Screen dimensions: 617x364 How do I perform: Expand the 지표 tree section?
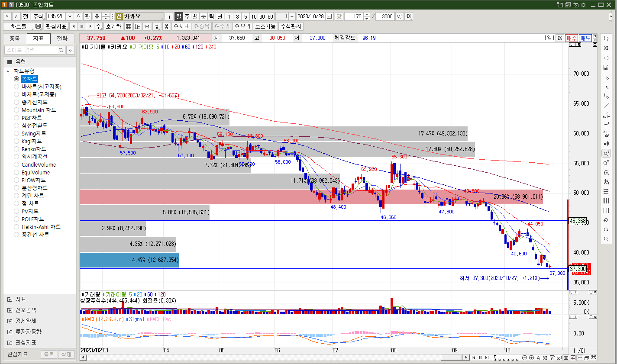(x=10, y=299)
